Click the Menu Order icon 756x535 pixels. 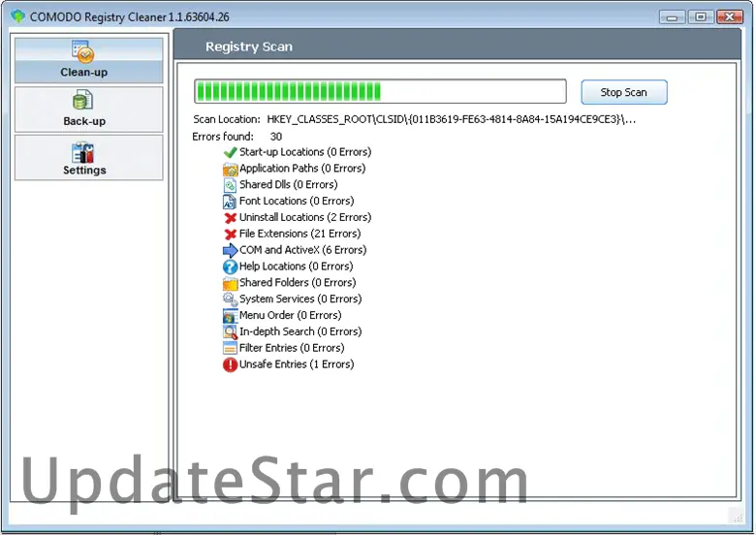click(230, 316)
